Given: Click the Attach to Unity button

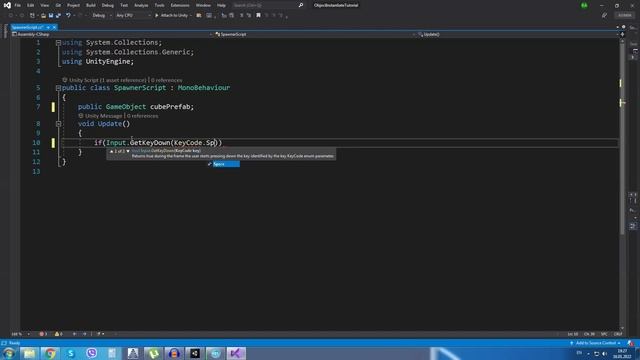Looking at the screenshot, I should point(172,16).
